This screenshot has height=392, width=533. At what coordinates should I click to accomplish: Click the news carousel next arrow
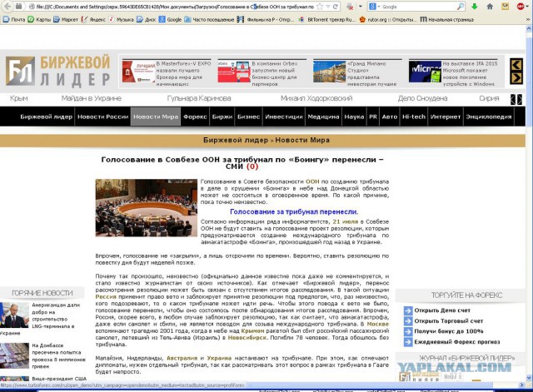pyautogui.click(x=516, y=78)
